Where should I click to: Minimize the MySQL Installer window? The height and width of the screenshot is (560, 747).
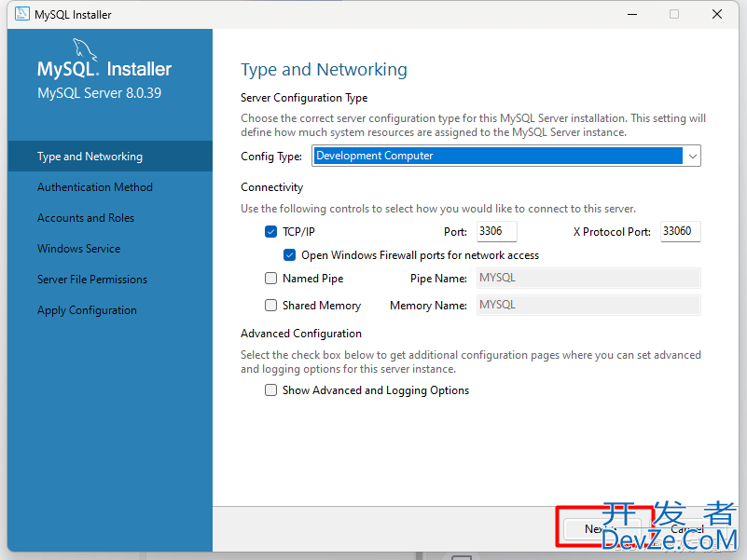632,14
